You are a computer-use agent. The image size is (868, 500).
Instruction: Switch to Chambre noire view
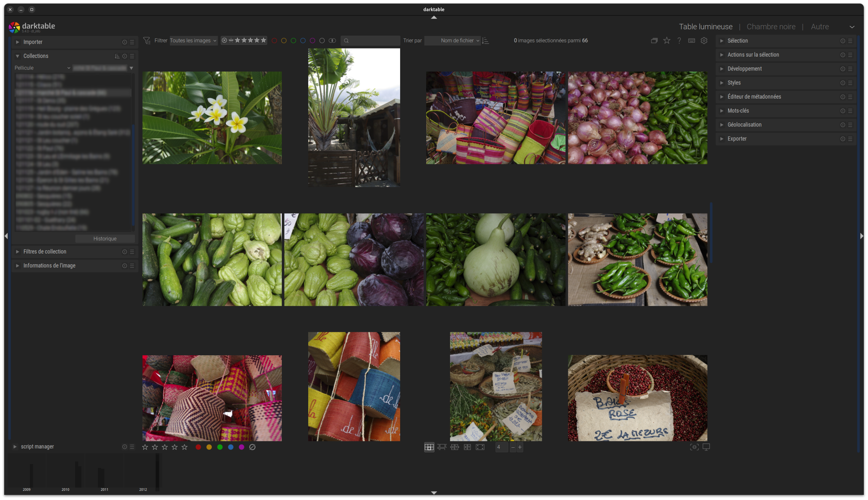(771, 26)
